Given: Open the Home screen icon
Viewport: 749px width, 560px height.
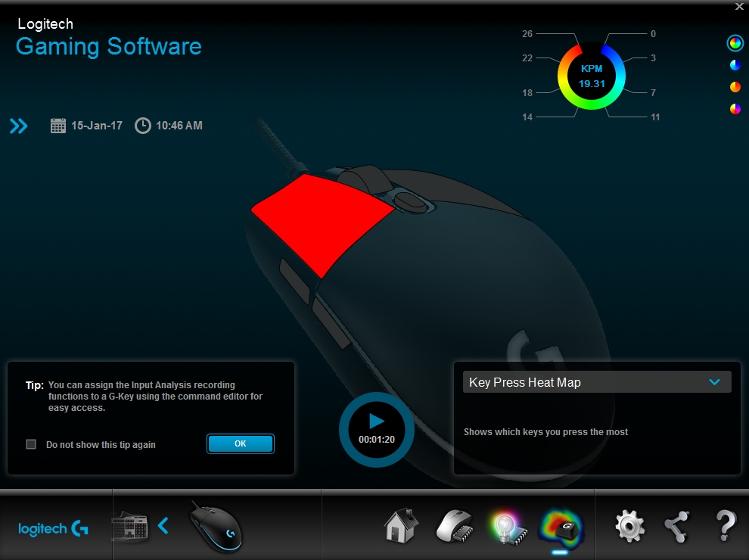Looking at the screenshot, I should coord(401,526).
